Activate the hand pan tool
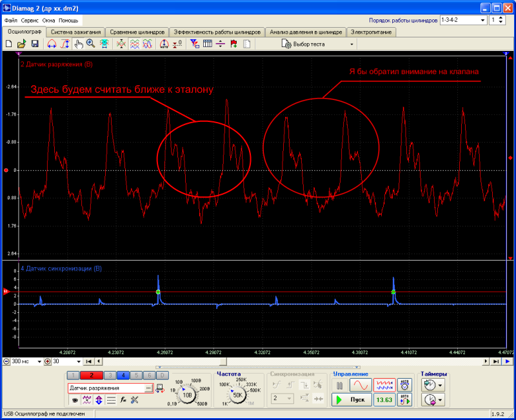This screenshot has height=420, width=516. [78, 44]
